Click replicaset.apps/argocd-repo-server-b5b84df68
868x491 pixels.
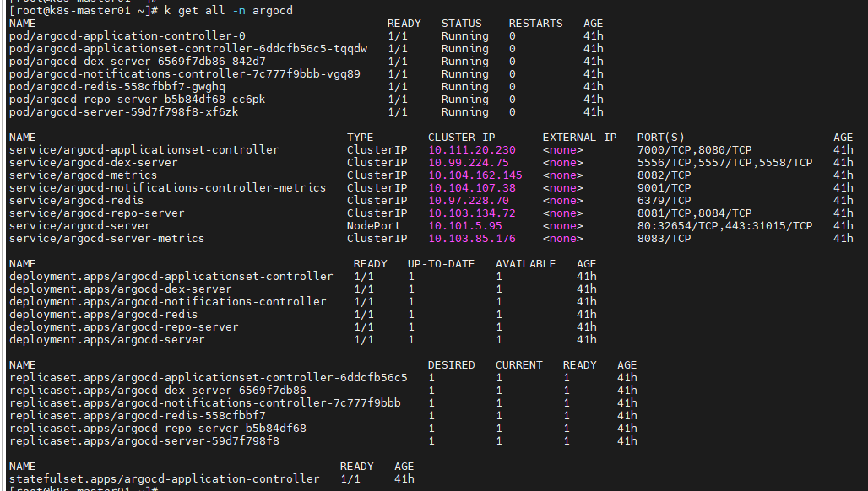coord(158,429)
